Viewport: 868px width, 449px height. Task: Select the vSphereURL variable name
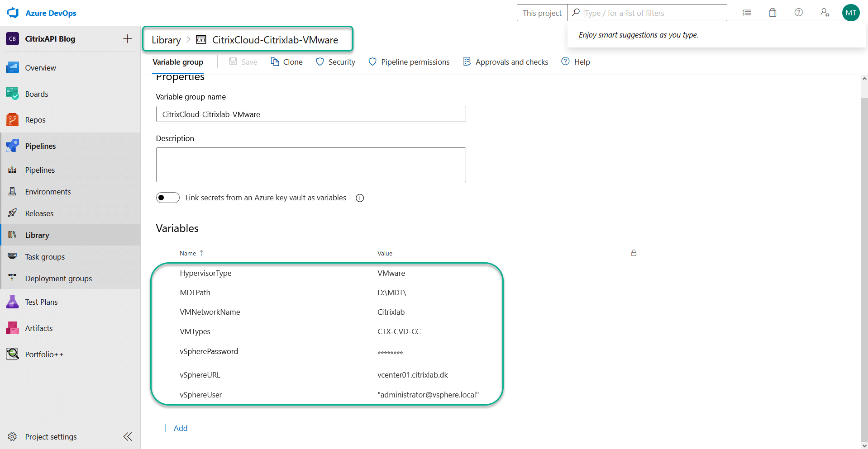point(200,375)
